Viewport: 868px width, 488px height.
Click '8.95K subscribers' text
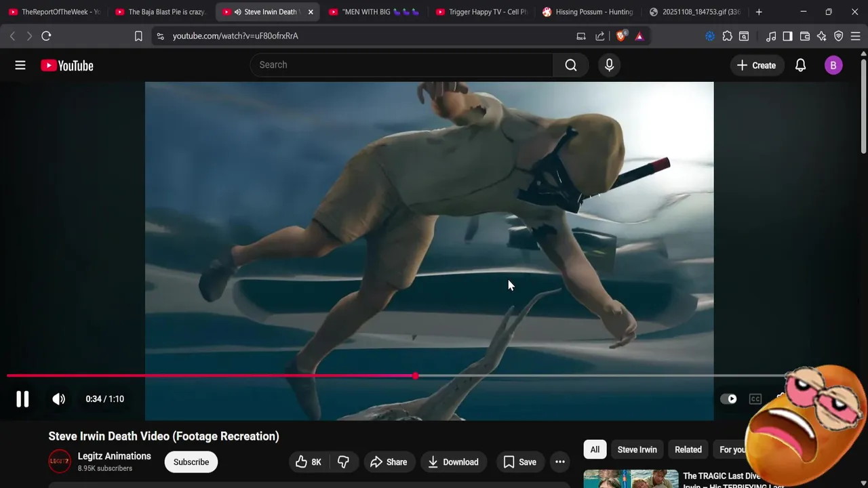pos(105,468)
